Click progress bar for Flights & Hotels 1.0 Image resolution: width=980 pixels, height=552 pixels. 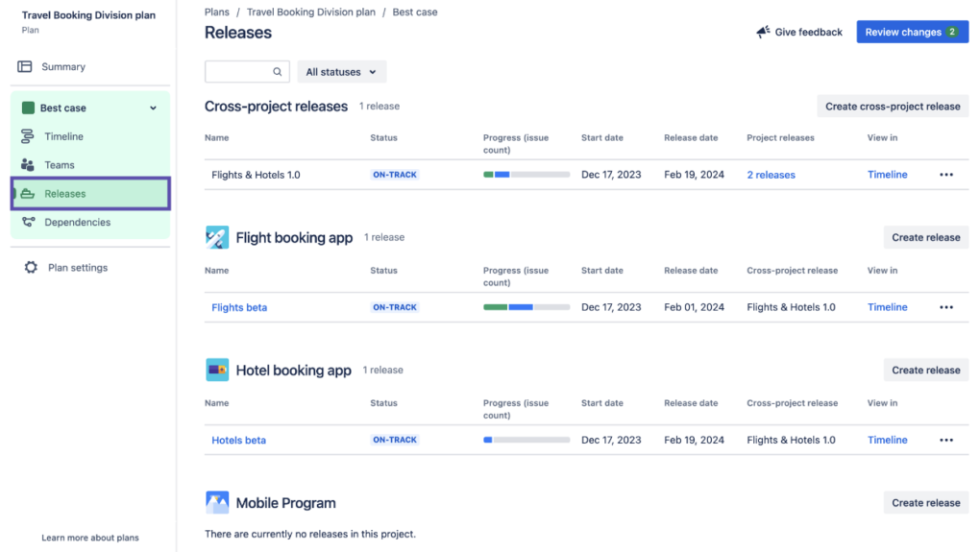(527, 175)
